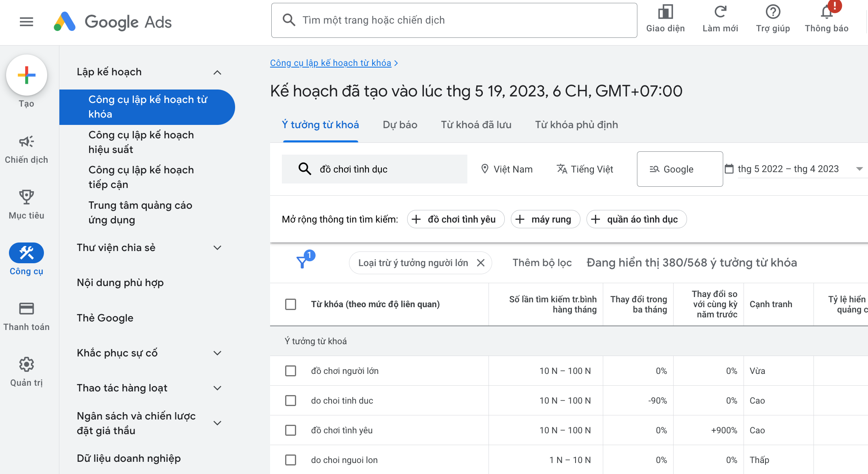868x474 pixels.
Task: Tick checkbox for do choi tinh duc
Action: [x=290, y=401]
